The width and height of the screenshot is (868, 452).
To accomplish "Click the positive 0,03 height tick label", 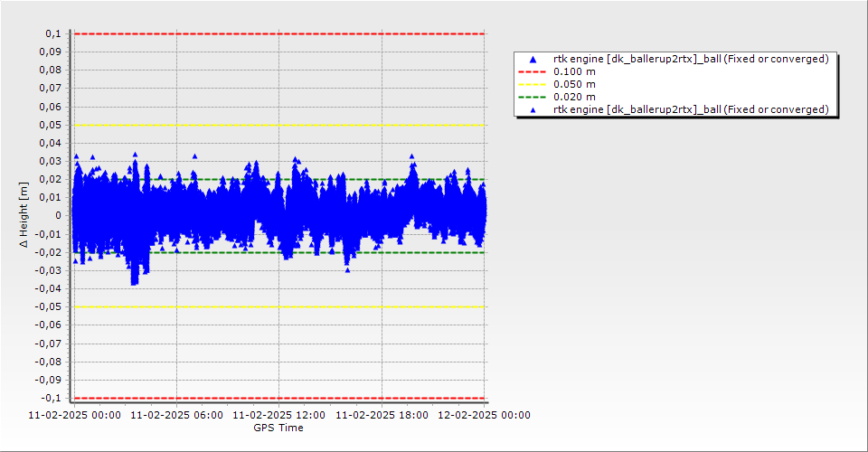I will coord(51,162).
